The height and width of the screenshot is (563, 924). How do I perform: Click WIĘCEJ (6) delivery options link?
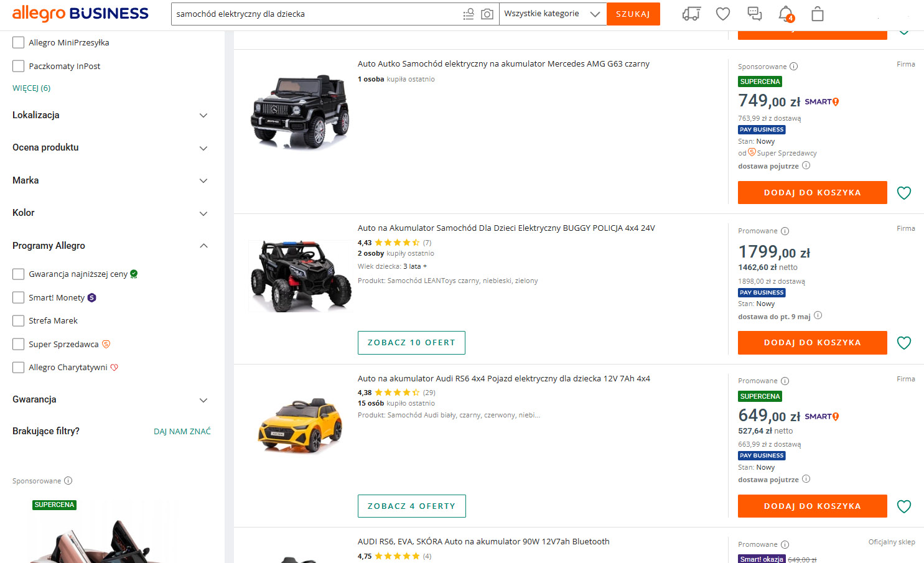(32, 88)
